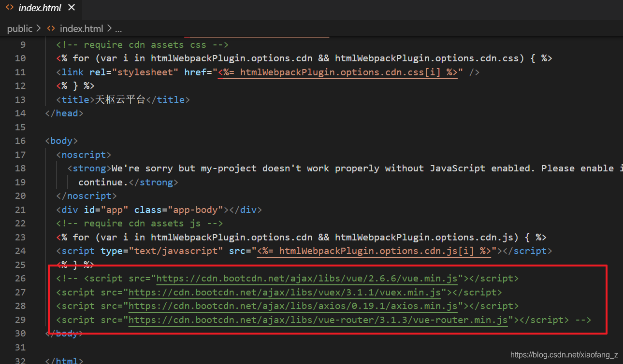Expand the breadcrumb ellipsis item
The height and width of the screenshot is (364, 623).
[x=118, y=29]
